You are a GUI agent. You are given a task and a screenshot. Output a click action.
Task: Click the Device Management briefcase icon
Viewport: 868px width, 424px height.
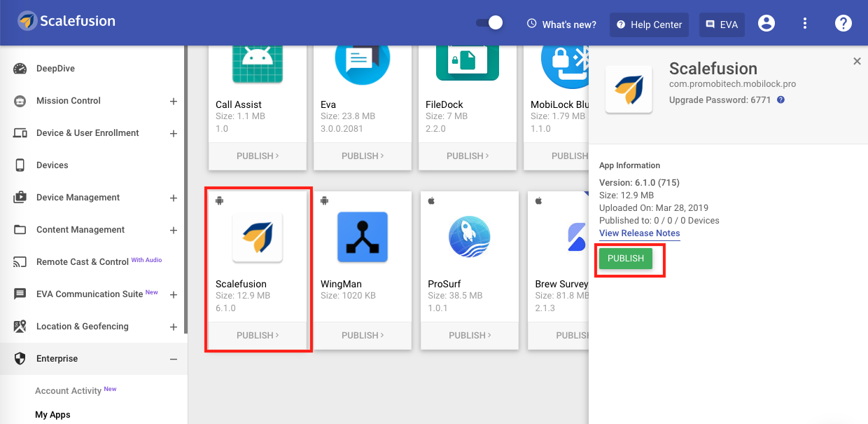(x=20, y=198)
